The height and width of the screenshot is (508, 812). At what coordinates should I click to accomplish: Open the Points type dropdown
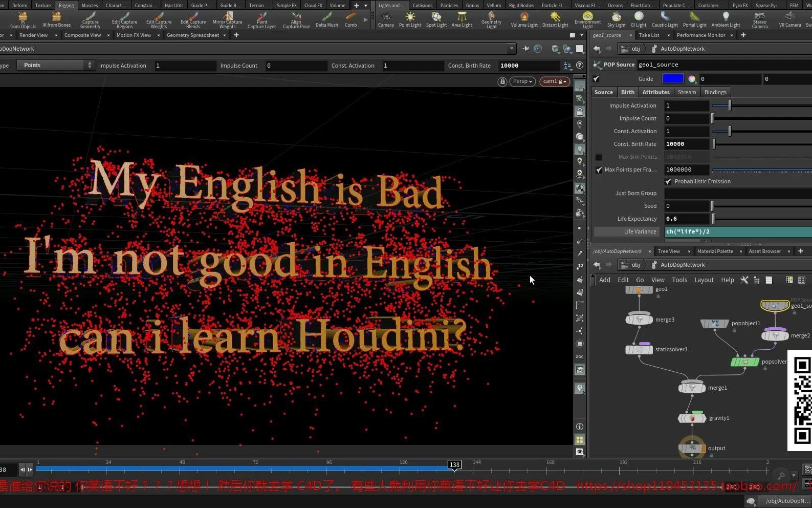(55, 66)
